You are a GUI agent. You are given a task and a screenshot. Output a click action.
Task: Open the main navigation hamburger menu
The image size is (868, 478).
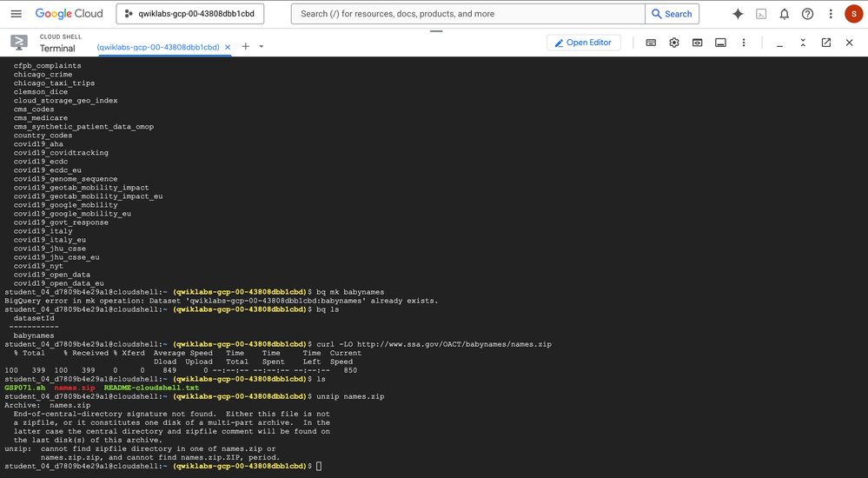tap(16, 14)
